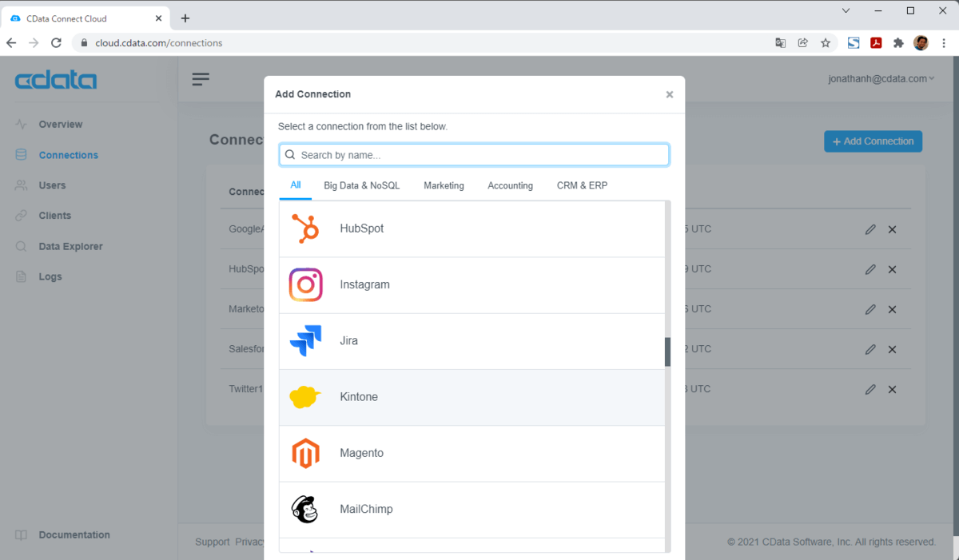The image size is (959, 560).
Task: Click the Logs document icon in sidebar
Action: 21,276
